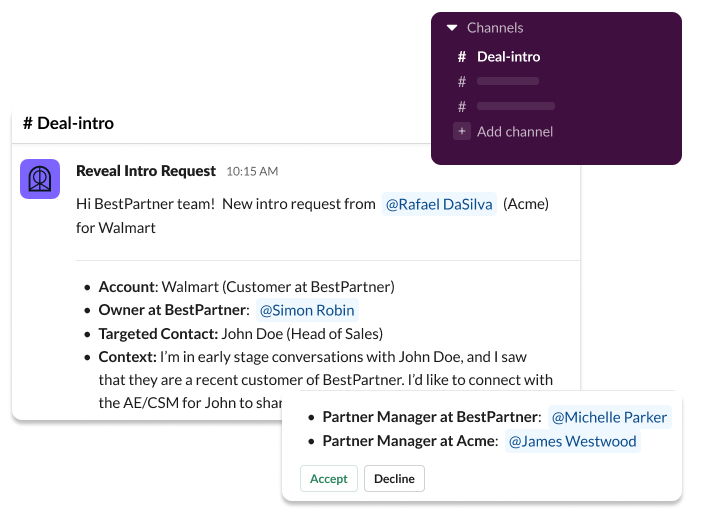Viewport: 712px width, 522px height.
Task: Select the third placeholder channel hash
Action: [x=462, y=107]
